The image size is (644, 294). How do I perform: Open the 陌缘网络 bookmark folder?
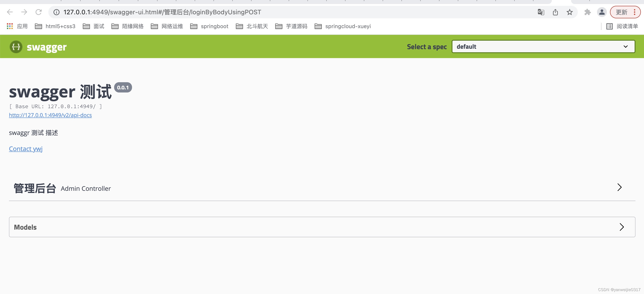click(x=128, y=26)
